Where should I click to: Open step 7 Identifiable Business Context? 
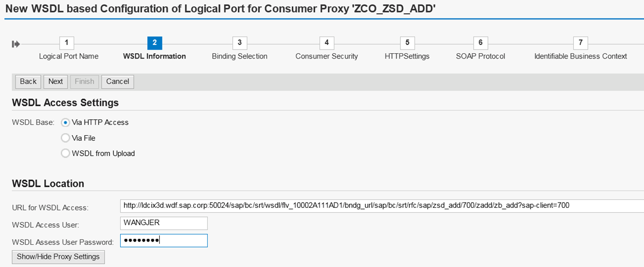pyautogui.click(x=580, y=43)
